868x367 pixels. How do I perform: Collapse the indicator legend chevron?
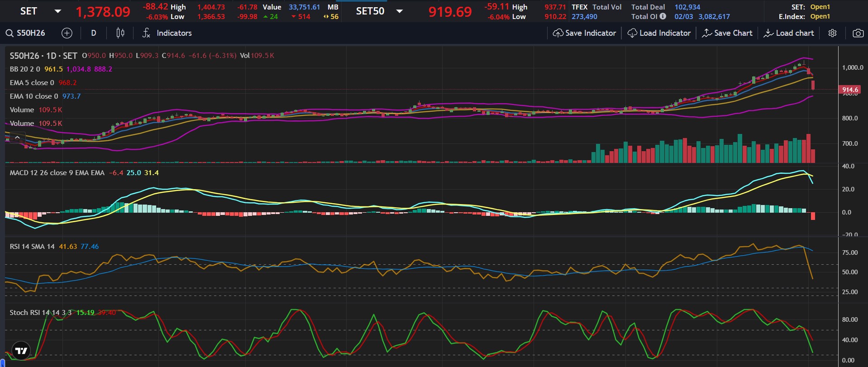coord(17,138)
